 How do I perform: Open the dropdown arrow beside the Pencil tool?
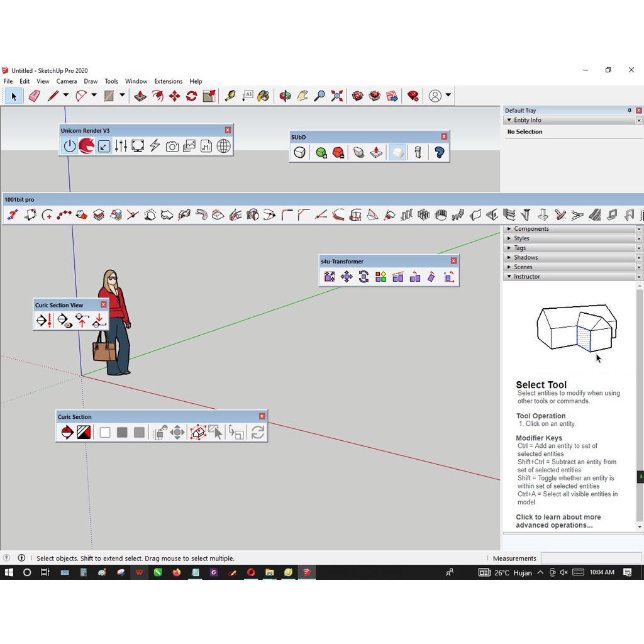click(x=65, y=96)
